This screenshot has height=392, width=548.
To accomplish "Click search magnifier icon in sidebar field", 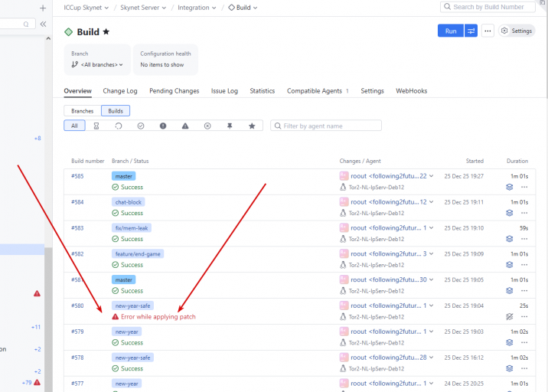I will [26, 24].
